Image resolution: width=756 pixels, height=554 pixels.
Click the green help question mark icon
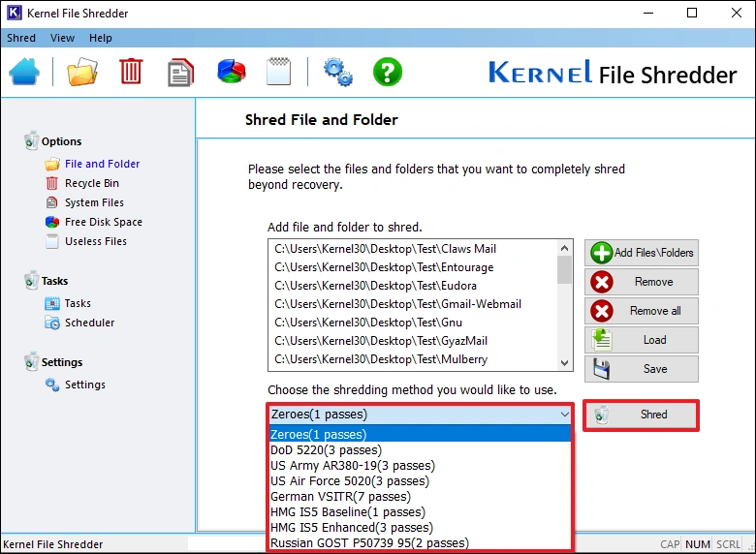click(388, 73)
